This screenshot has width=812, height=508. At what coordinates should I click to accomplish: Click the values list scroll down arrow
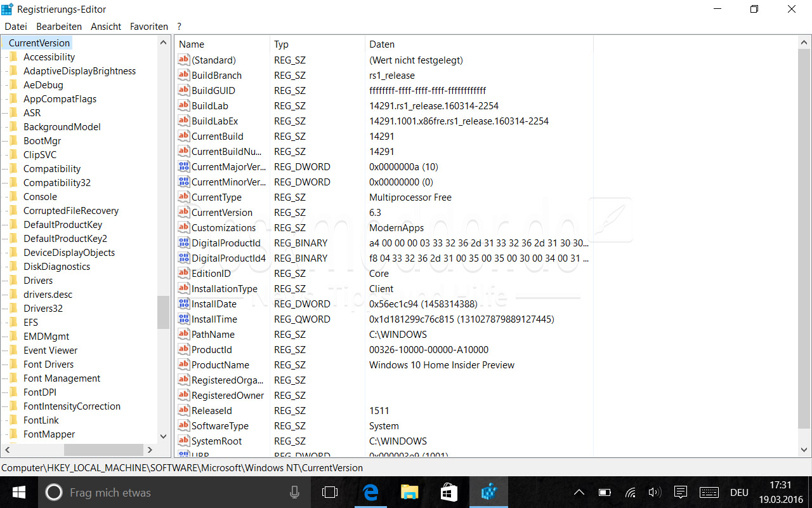point(803,450)
